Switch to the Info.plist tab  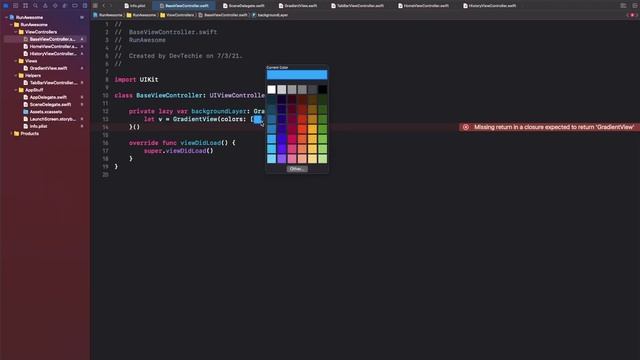(x=135, y=6)
